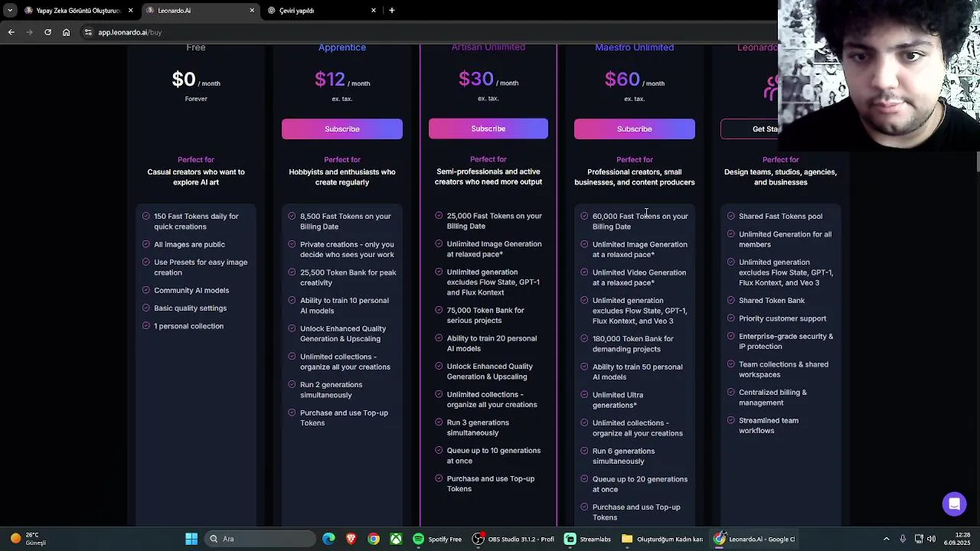Switch to the Yapay Zeka Görüntü Oluşturucu tab
Viewport: 980px width, 551px height.
pyautogui.click(x=78, y=11)
